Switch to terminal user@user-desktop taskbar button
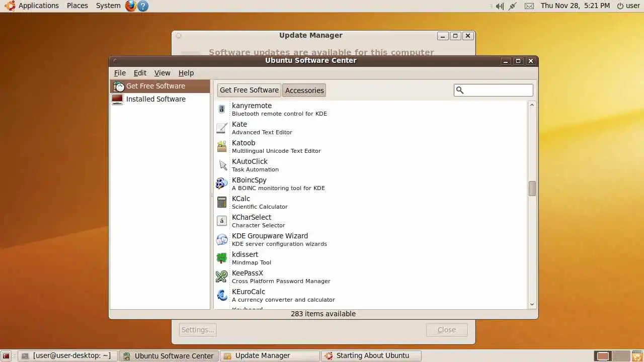Image resolution: width=644 pixels, height=362 pixels. pos(68,355)
